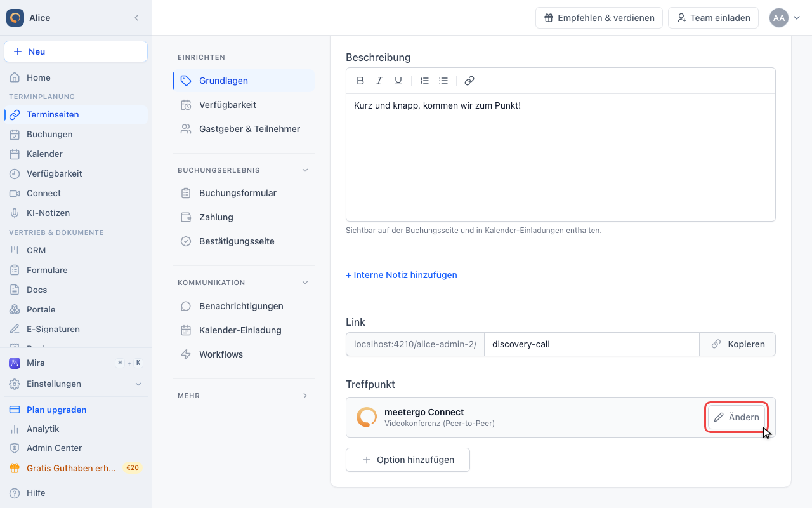The width and height of the screenshot is (812, 508).
Task: Insert bulleted list in description
Action: coord(443,81)
